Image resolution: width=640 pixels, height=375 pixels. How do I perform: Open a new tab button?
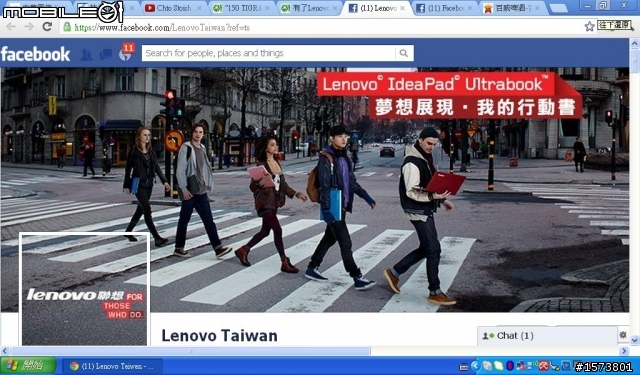tap(558, 8)
